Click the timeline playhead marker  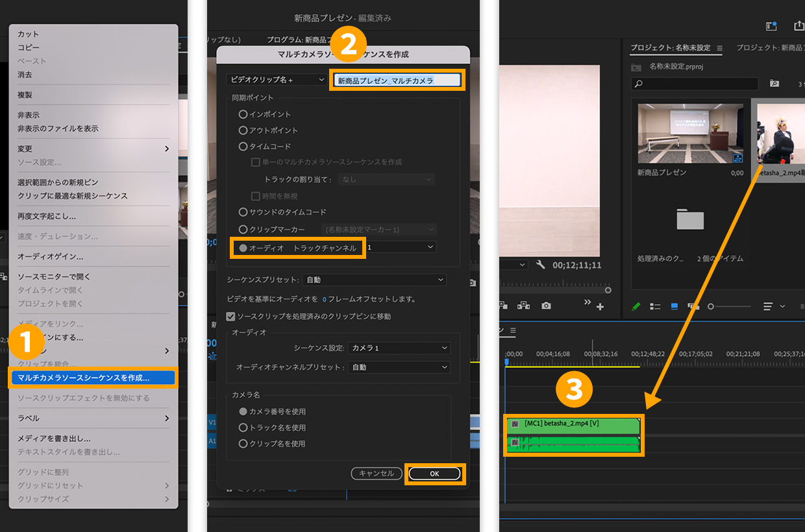tap(507, 361)
